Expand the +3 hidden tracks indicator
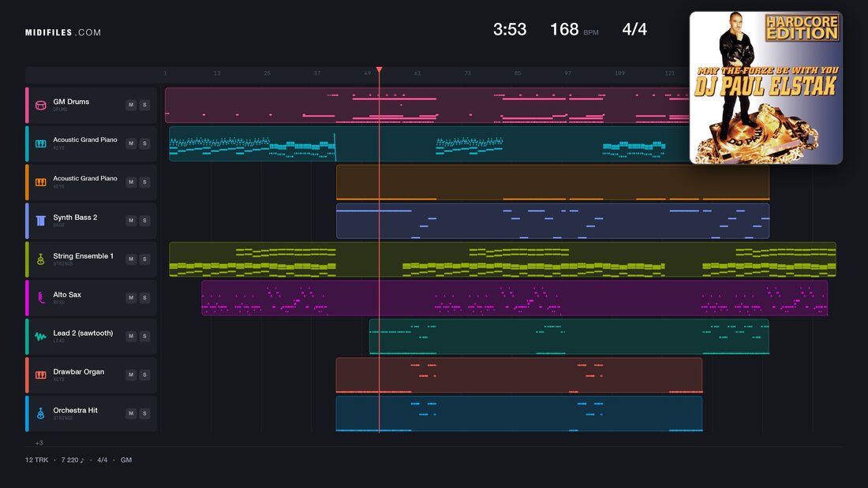 tap(39, 442)
